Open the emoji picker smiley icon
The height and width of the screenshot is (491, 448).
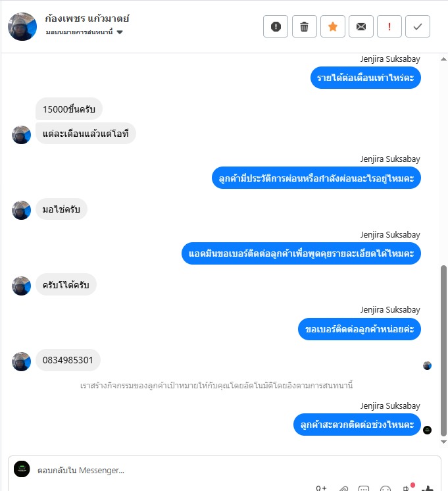[x=386, y=488]
